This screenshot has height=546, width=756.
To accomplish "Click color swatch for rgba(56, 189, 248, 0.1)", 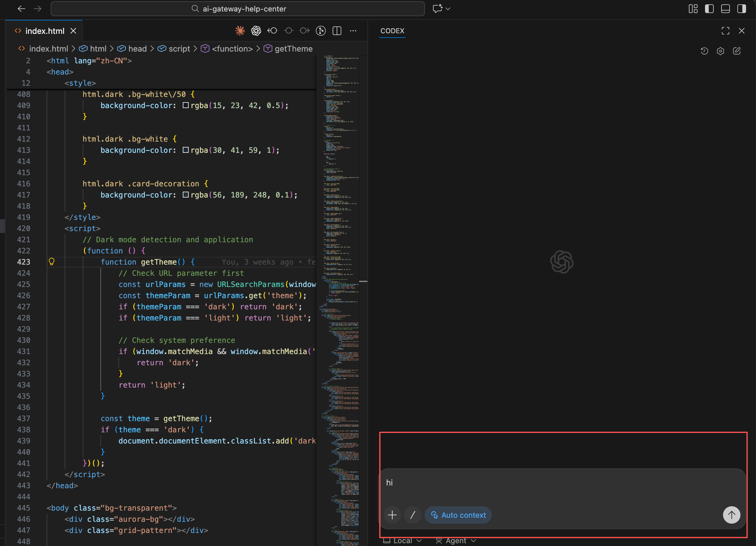I will pos(186,194).
